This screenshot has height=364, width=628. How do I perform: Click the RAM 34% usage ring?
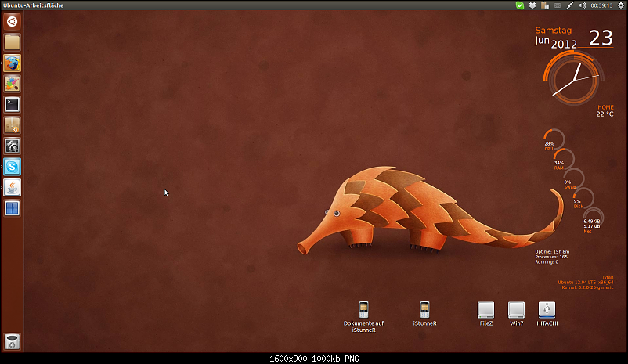pyautogui.click(x=564, y=160)
